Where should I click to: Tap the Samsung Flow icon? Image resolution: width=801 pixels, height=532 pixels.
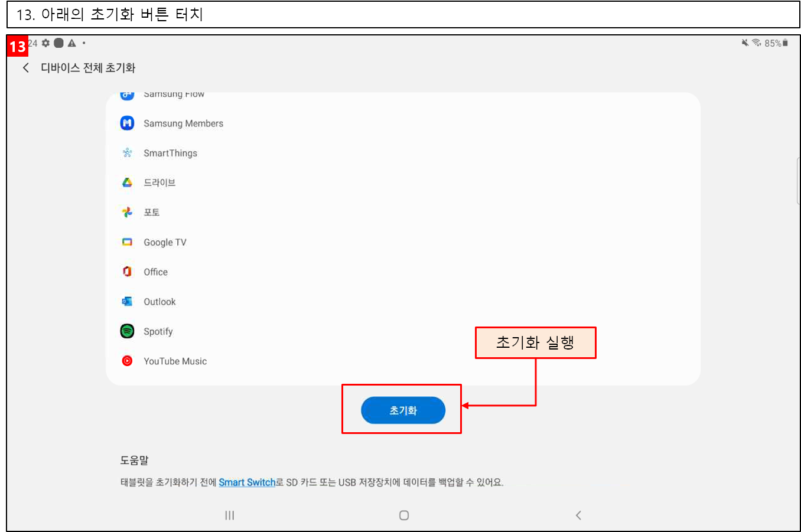click(x=127, y=95)
